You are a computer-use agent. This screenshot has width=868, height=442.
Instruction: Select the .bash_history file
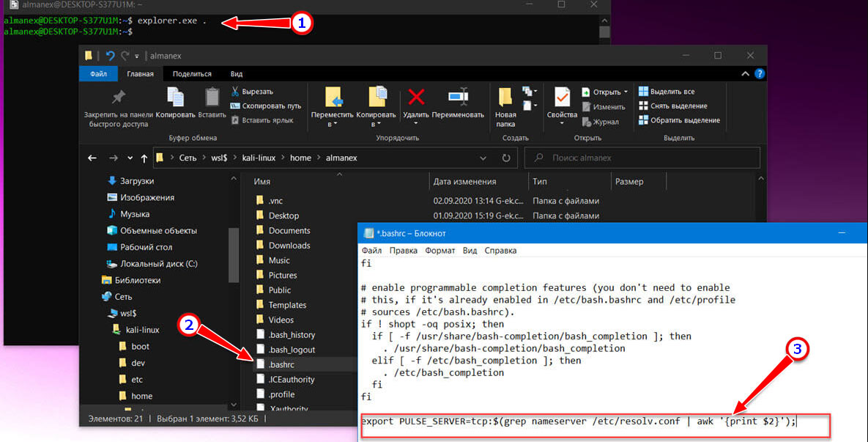click(286, 335)
